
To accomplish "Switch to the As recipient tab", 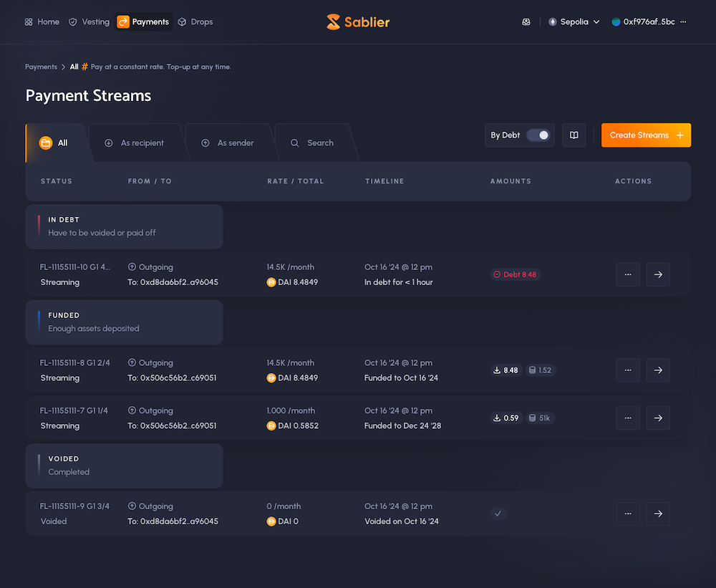I will 135,143.
